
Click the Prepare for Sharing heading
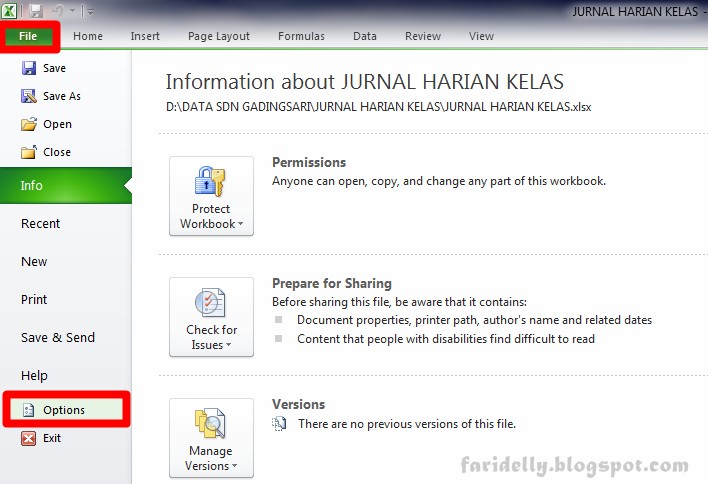332,283
